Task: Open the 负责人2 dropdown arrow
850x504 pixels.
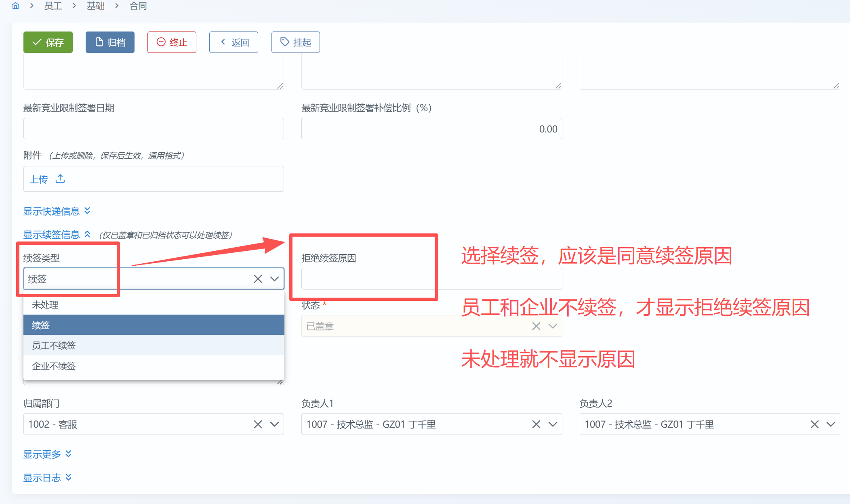Action: point(831,424)
